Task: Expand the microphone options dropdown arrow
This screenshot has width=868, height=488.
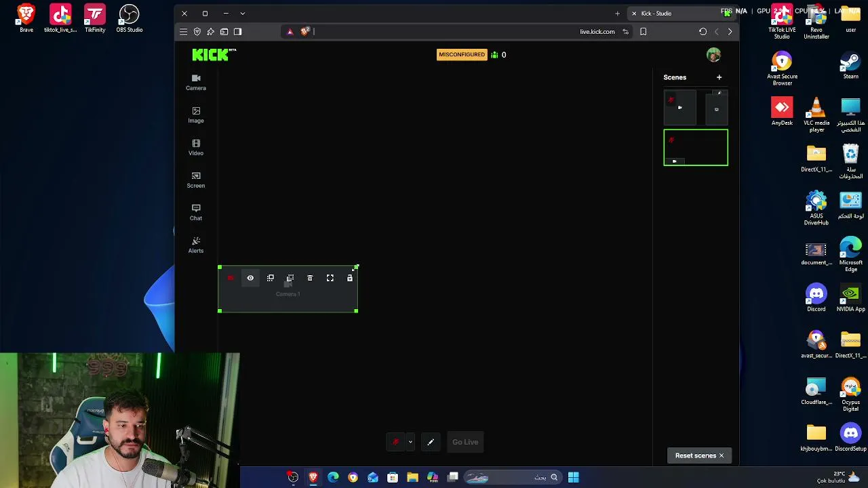Action: [x=410, y=442]
